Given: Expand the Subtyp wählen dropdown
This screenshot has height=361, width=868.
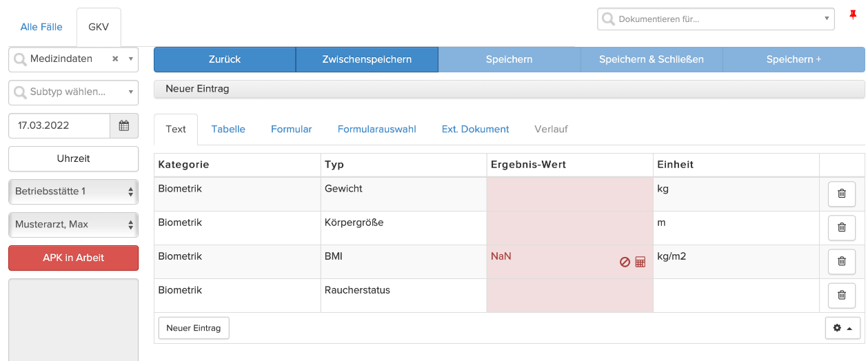Looking at the screenshot, I should click(x=73, y=92).
